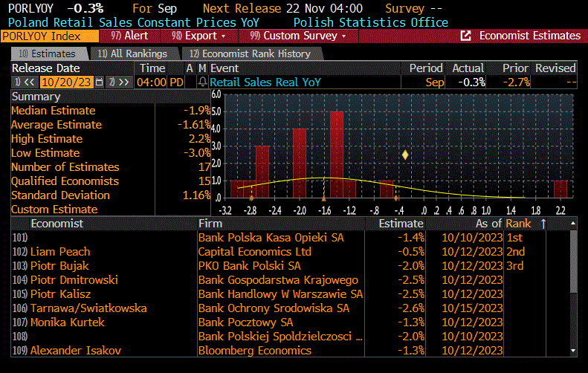This screenshot has height=373, width=588.
Task: Click firm Capital Economics Ltd
Action: (255, 252)
